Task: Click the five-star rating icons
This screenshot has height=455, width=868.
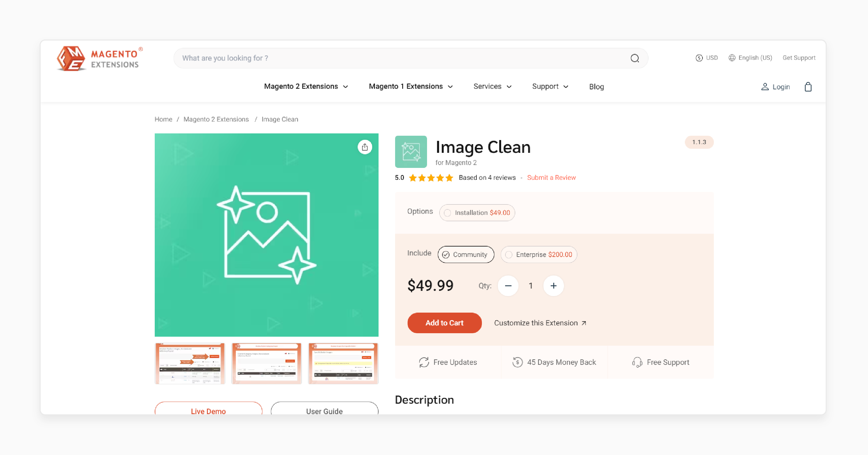Action: 431,178
